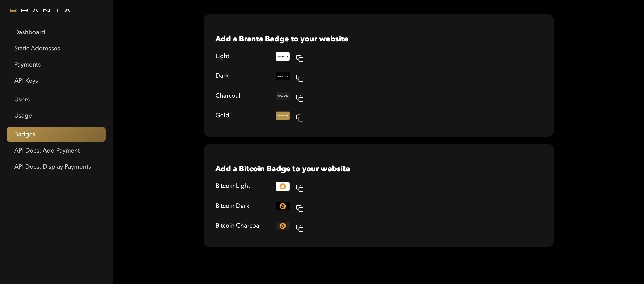Screen dimensions: 644x284
Task: Go to Static Addresses
Action: [37, 48]
